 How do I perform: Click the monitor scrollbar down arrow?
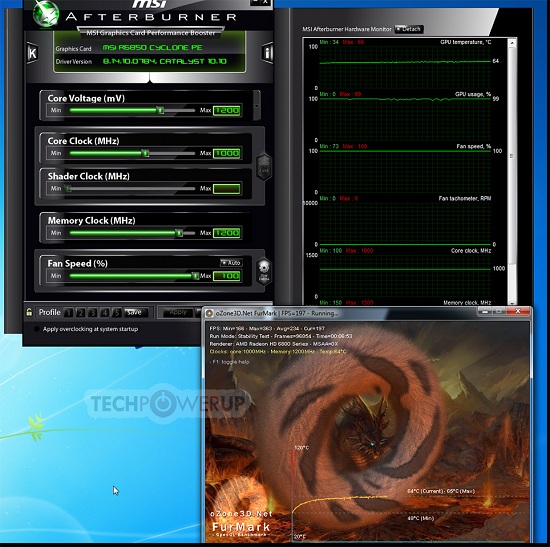point(512,302)
